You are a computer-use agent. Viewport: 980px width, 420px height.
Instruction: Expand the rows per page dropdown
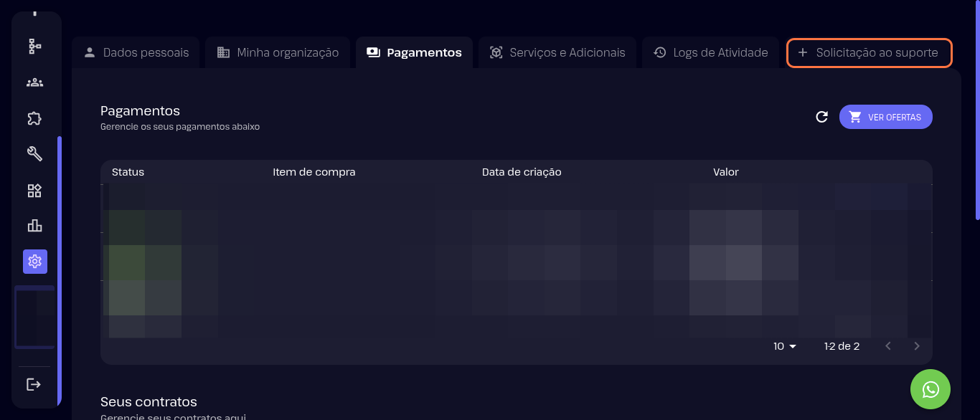coord(785,346)
